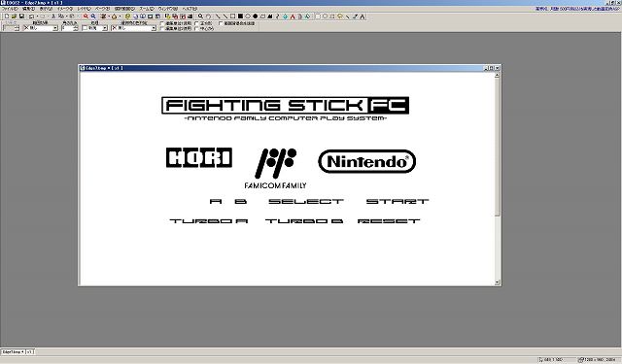The height and width of the screenshot is (364, 622).
Task: Click the up arrow of canvas scrollbar
Action: 498,76
